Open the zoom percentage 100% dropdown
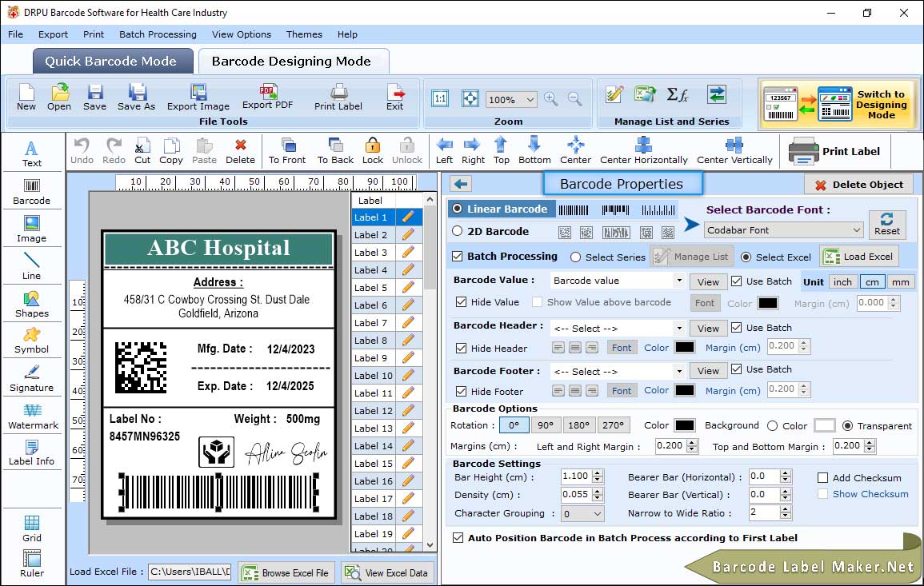The image size is (924, 586). pyautogui.click(x=511, y=99)
